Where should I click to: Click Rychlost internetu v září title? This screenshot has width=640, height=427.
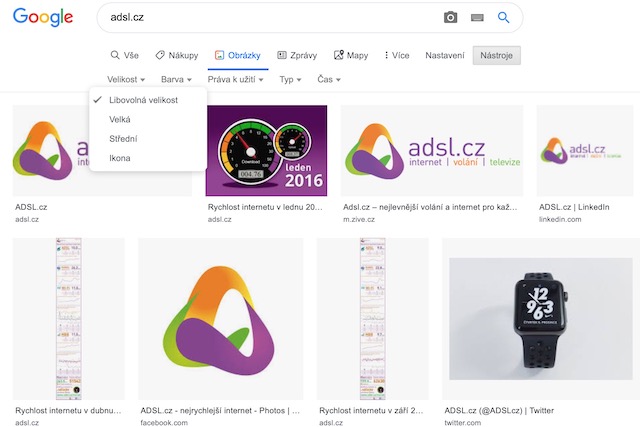click(x=371, y=411)
